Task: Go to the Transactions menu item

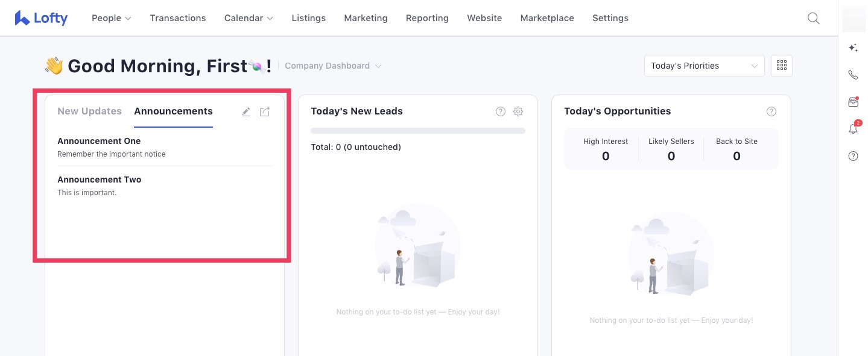Action: pos(178,18)
